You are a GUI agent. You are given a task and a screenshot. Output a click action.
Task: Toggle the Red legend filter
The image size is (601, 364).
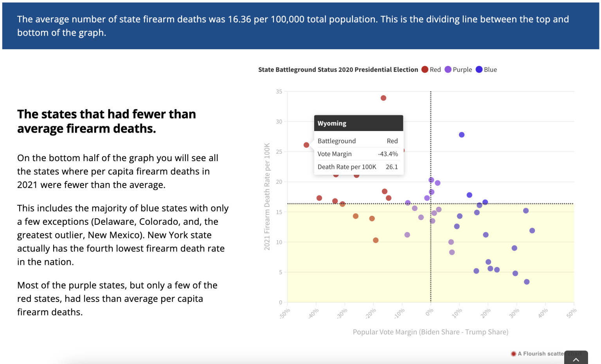tap(431, 70)
